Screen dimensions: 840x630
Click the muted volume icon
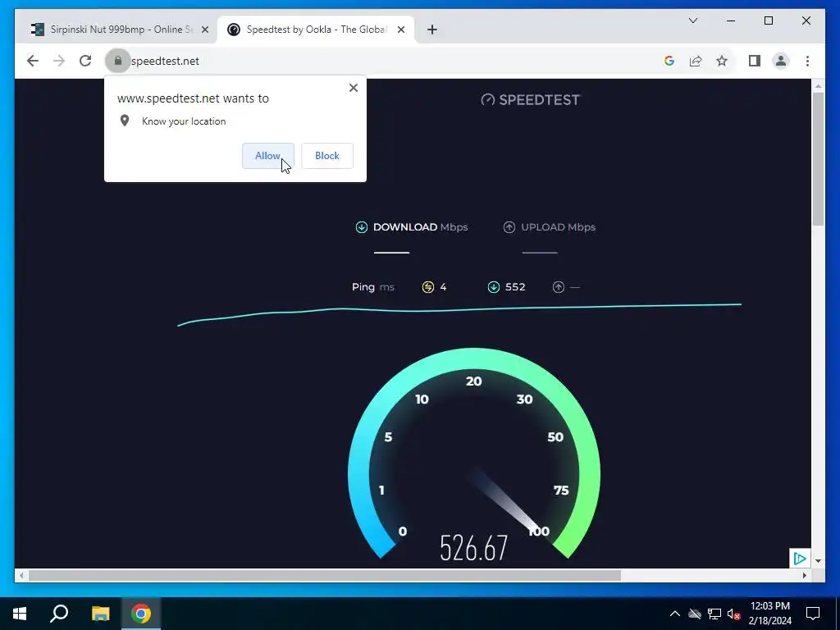tap(733, 614)
